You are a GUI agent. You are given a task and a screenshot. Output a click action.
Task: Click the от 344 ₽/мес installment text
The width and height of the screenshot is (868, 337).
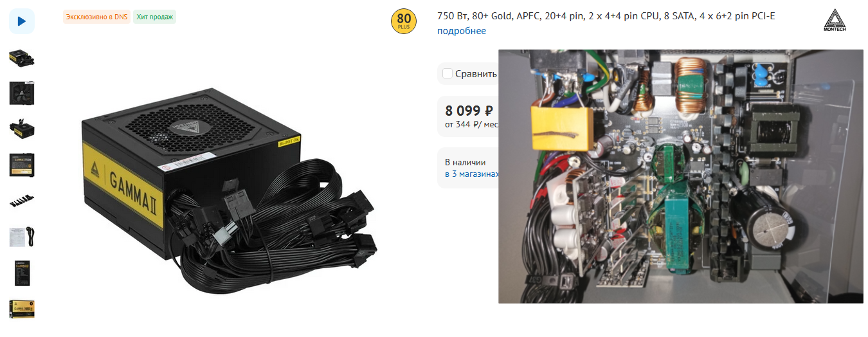472,125
